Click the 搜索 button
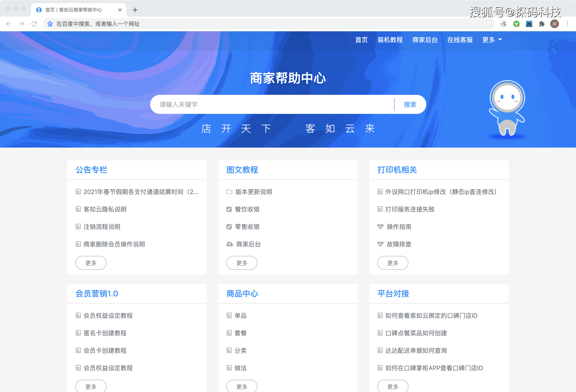Screen dimensions: 576x392 pyautogui.click(x=410, y=104)
